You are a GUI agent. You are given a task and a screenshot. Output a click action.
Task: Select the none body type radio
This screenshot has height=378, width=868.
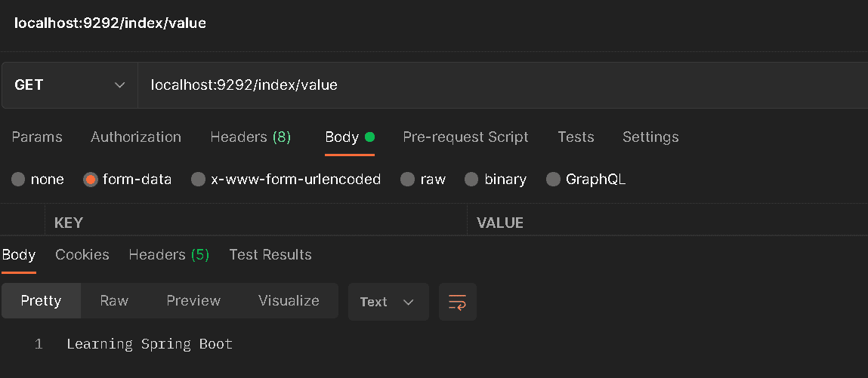point(18,180)
